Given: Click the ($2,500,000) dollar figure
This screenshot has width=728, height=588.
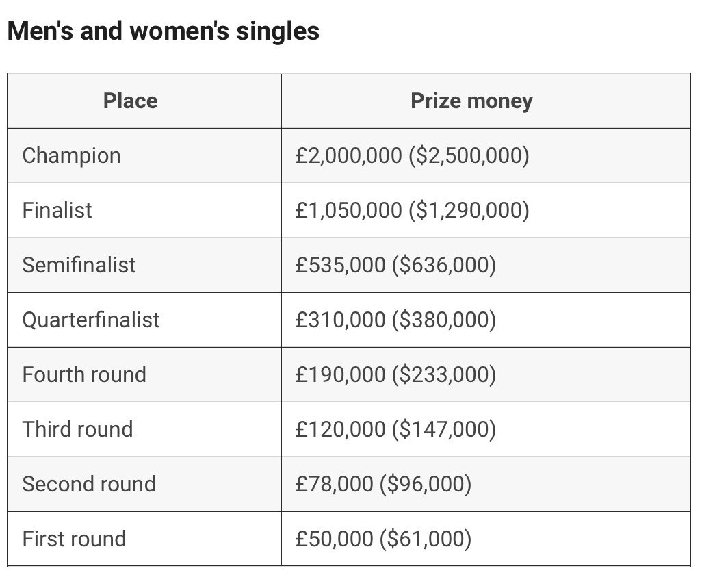Looking at the screenshot, I should [x=469, y=156].
